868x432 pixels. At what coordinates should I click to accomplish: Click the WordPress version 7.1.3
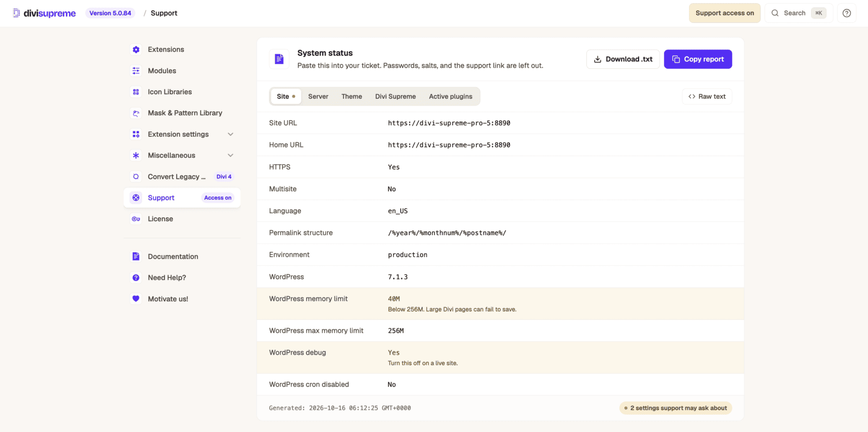(x=398, y=277)
